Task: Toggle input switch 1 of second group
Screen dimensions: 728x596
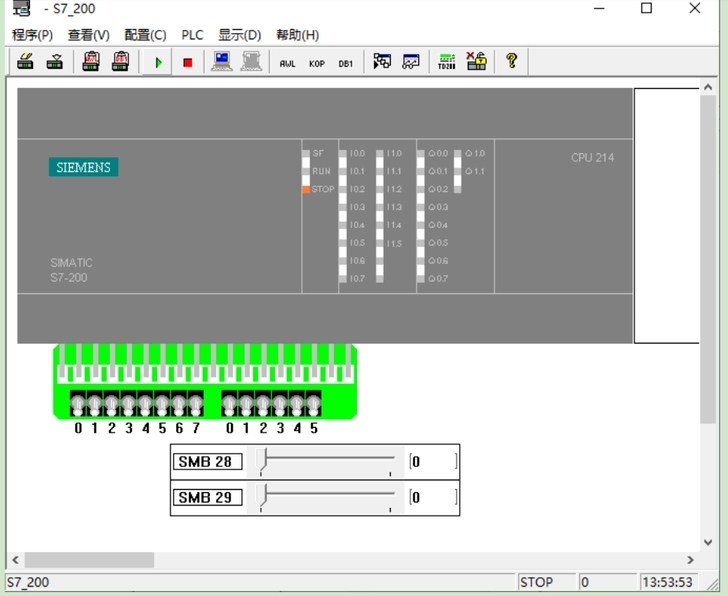Action: click(x=246, y=404)
